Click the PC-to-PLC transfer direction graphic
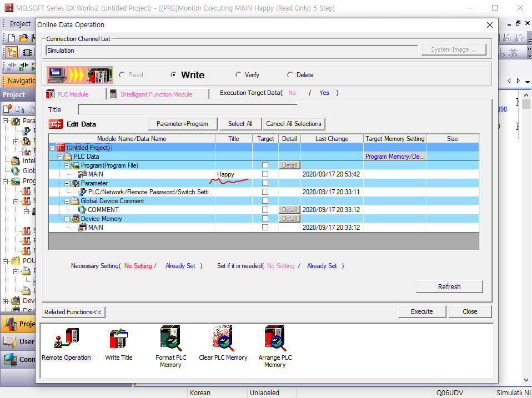The height and width of the screenshot is (398, 532). [80, 75]
